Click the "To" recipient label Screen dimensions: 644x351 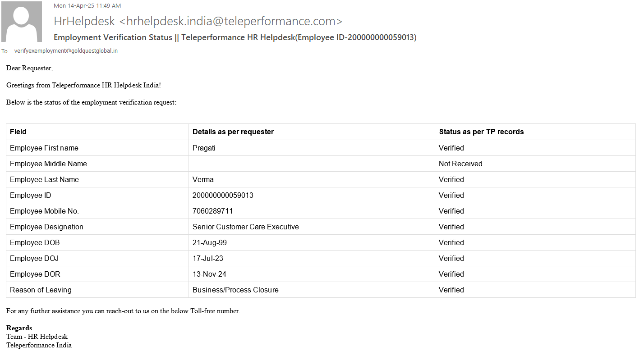5,51
